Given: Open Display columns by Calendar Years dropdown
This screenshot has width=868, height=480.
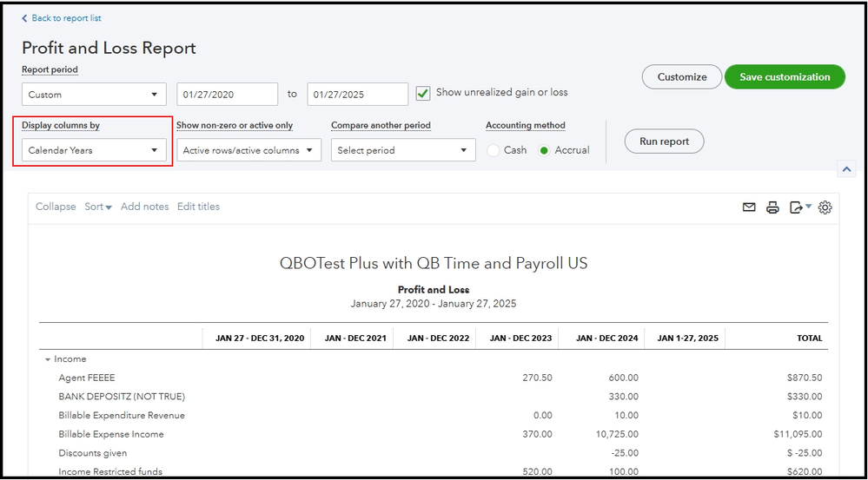Looking at the screenshot, I should tap(94, 150).
